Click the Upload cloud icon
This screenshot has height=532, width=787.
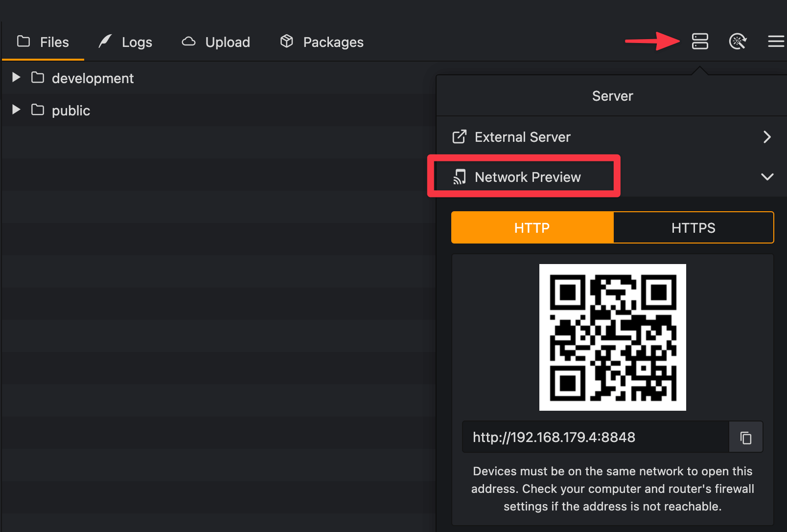tap(188, 42)
